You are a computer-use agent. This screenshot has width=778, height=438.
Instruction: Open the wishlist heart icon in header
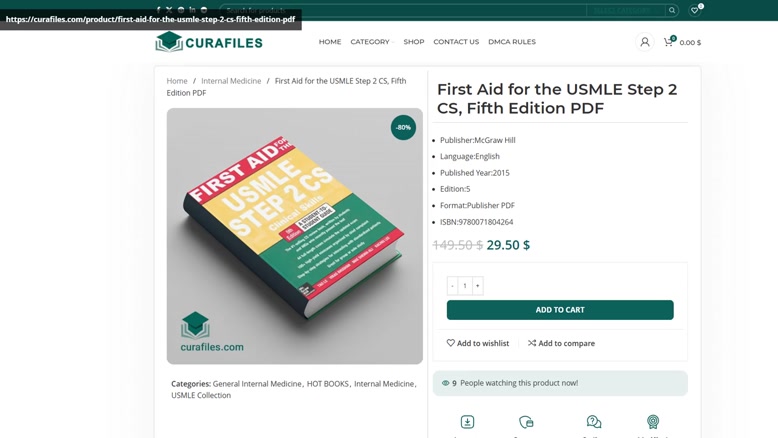pos(694,10)
